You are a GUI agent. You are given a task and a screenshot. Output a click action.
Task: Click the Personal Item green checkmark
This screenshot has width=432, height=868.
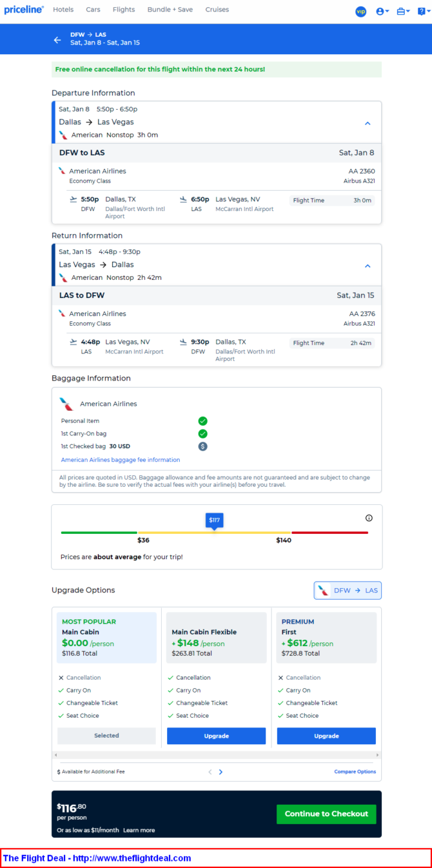pos(202,421)
